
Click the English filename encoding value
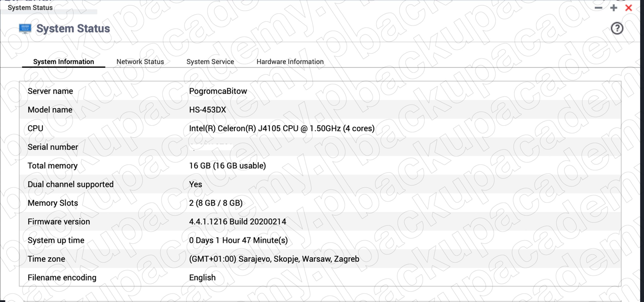pyautogui.click(x=202, y=277)
